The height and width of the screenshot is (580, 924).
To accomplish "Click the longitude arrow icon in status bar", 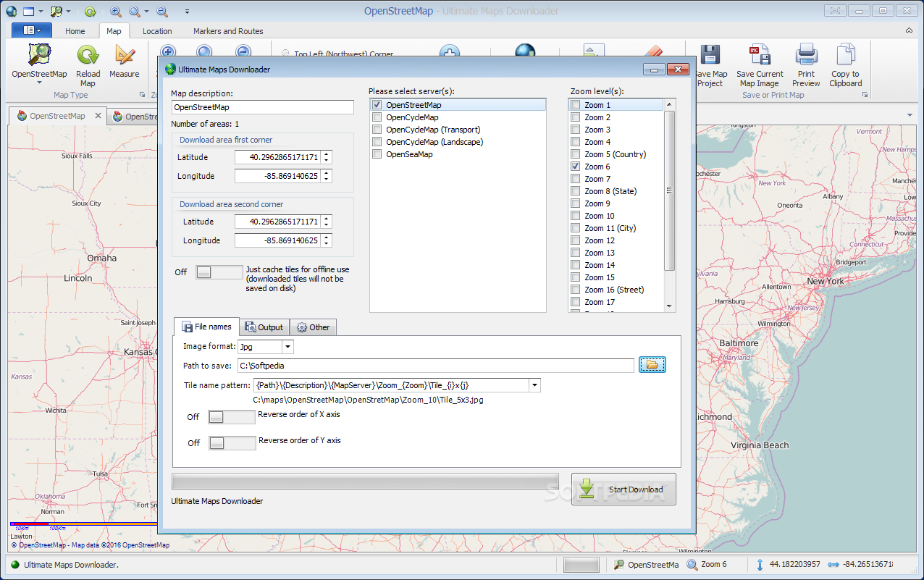I will (832, 565).
